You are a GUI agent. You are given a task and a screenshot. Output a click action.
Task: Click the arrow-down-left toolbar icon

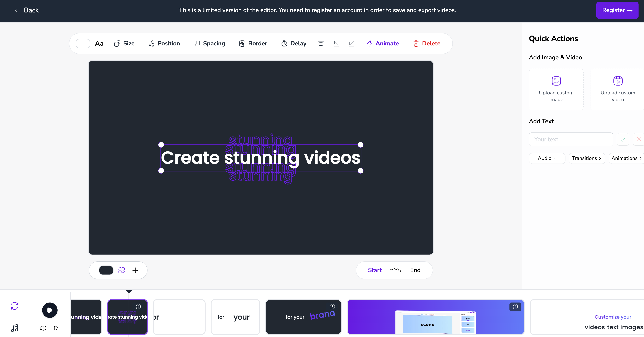pyautogui.click(x=352, y=44)
